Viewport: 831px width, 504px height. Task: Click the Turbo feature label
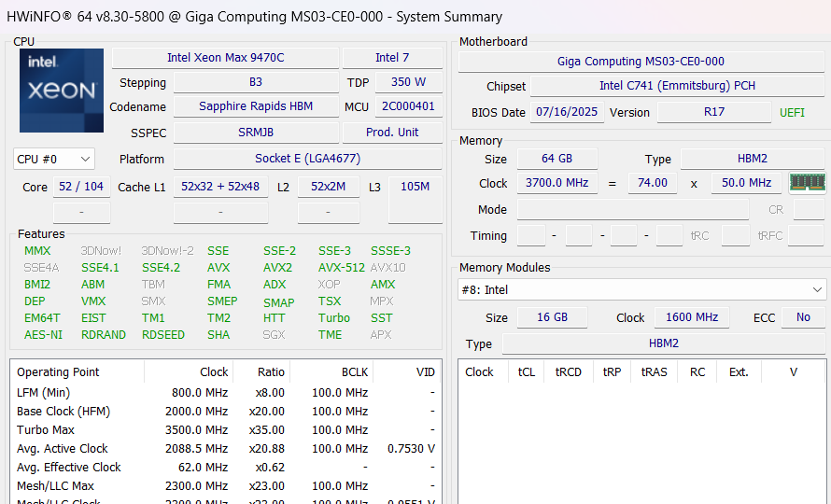(x=334, y=318)
